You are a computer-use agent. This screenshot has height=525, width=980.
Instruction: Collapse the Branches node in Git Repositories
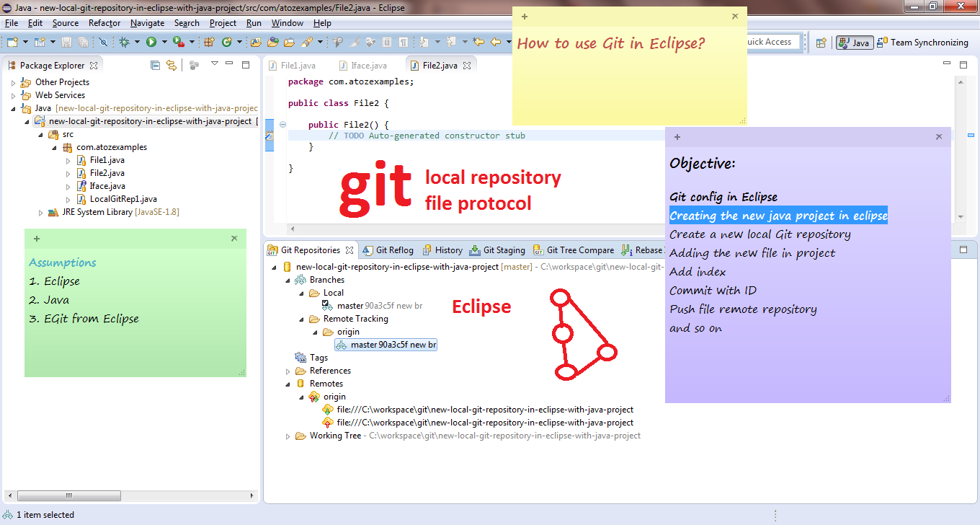(288, 280)
